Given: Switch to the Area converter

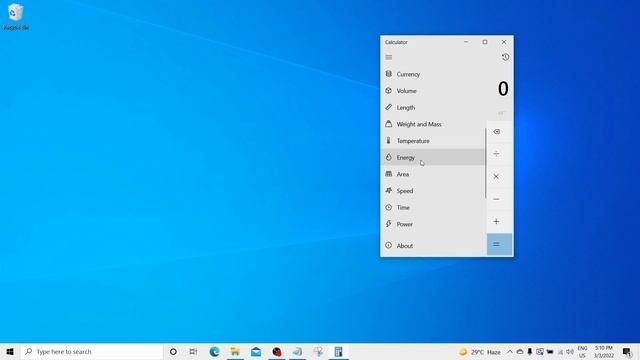Looking at the screenshot, I should tap(433, 174).
